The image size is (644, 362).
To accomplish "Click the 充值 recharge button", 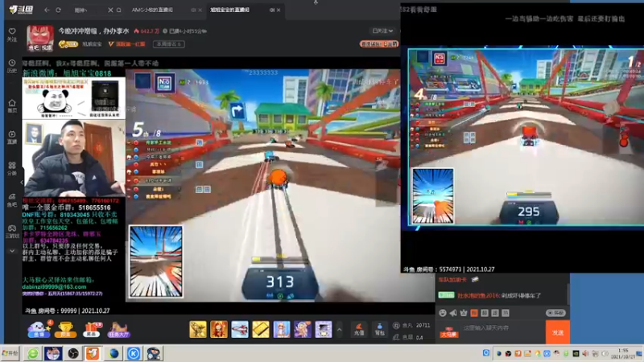I will tap(359, 330).
